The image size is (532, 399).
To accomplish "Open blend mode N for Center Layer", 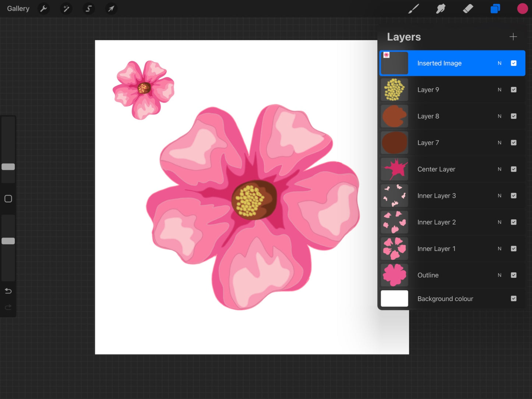I will pyautogui.click(x=500, y=169).
